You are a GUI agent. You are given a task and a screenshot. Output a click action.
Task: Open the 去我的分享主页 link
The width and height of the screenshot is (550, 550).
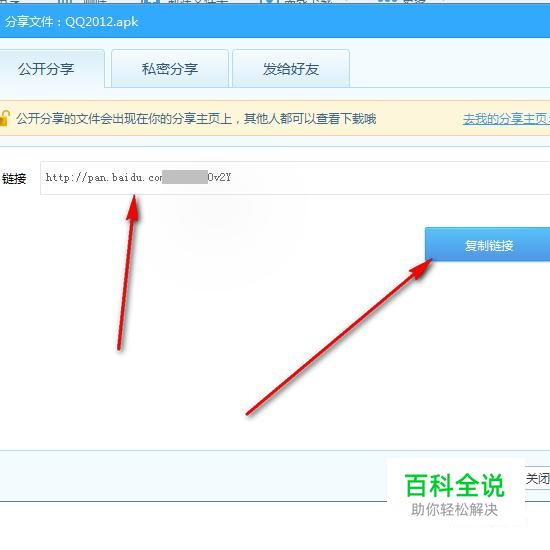506,119
